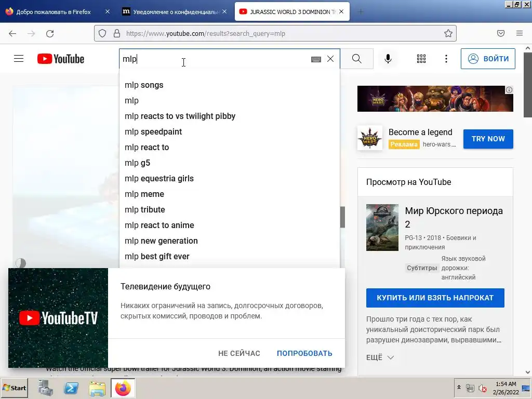Open Server Manager taskbar icon
Screen dimensions: 532x399
point(46,388)
